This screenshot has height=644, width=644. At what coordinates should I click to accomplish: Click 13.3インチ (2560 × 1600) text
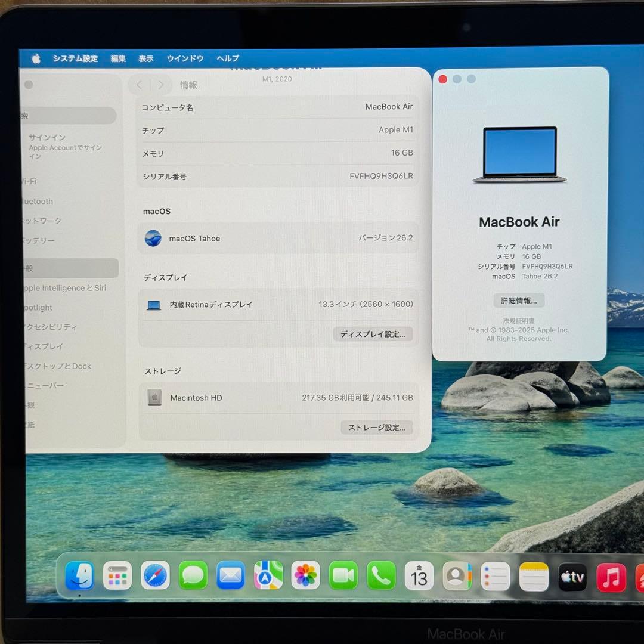(366, 304)
